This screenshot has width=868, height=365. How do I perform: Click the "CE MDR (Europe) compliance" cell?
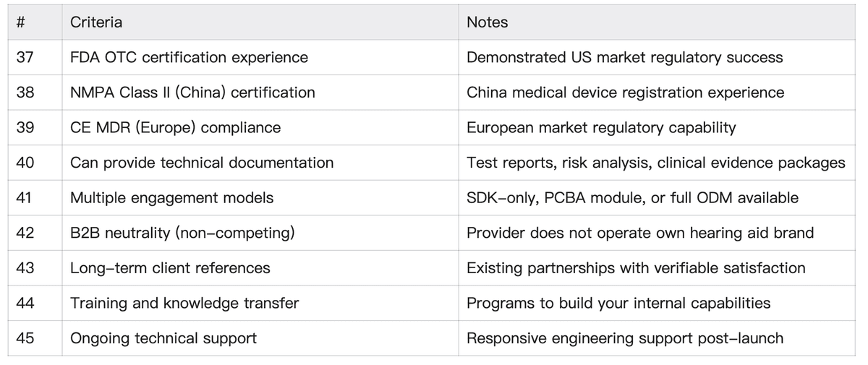click(x=175, y=128)
